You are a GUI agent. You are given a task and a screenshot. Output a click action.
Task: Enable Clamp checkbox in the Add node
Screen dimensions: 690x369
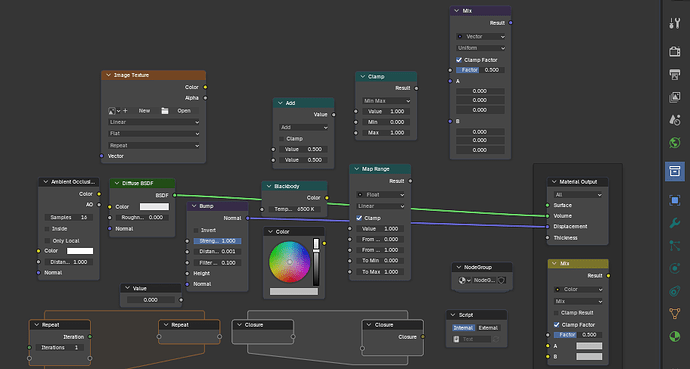(282, 139)
